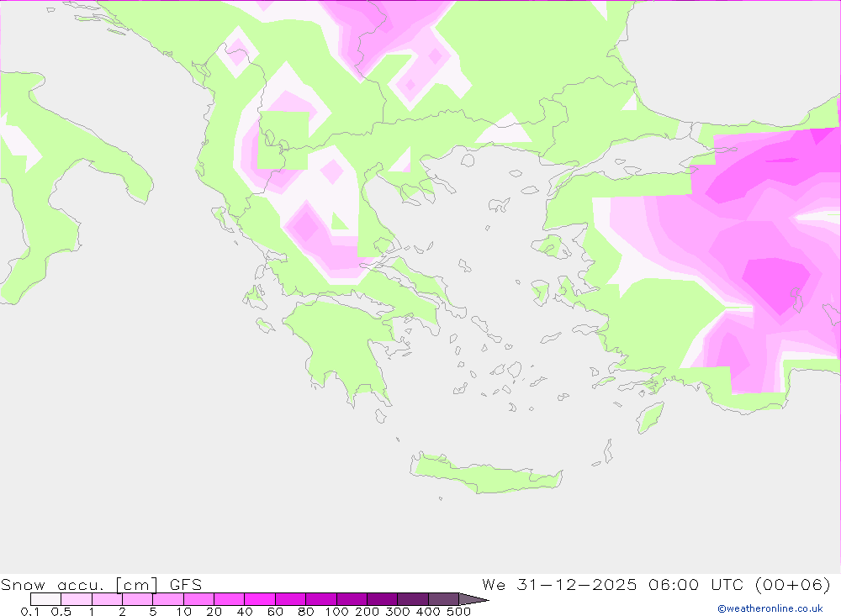Select the 10–20 cm legend swatch
Image resolution: width=841 pixels, height=616 pixels.
tap(199, 599)
